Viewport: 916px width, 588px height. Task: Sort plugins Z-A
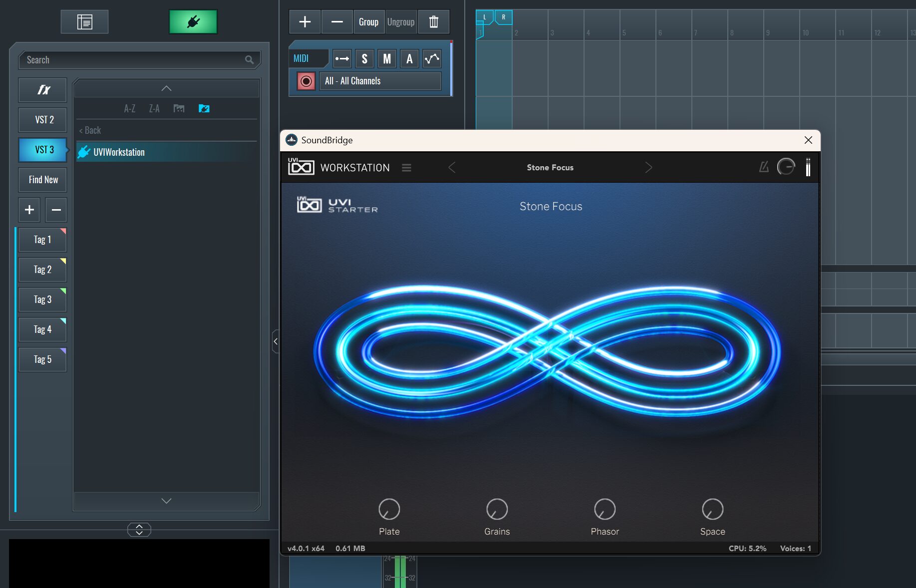(x=154, y=108)
